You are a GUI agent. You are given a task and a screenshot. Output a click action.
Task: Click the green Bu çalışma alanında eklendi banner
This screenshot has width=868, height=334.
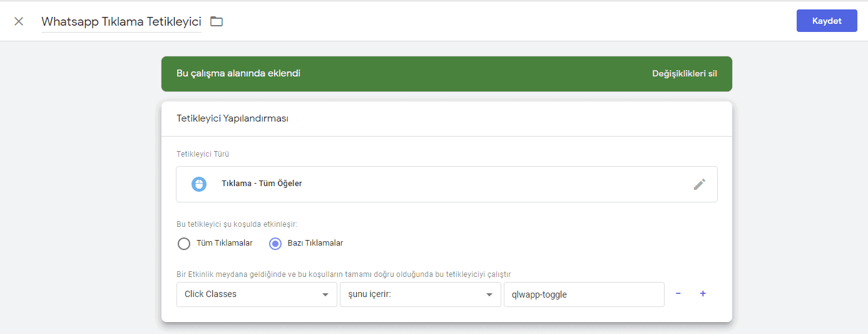375,73
